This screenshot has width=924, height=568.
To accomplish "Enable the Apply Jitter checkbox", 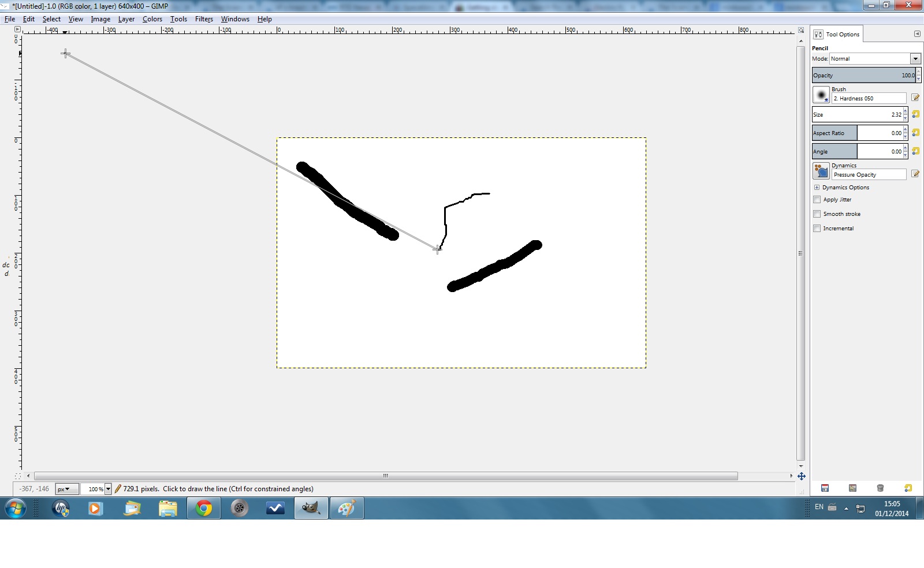I will (817, 200).
